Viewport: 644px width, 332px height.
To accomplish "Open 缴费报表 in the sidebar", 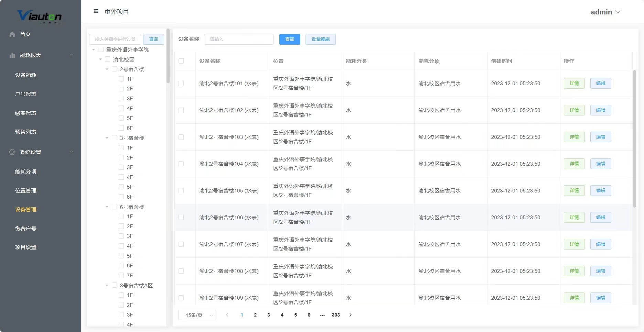I will pyautogui.click(x=26, y=113).
